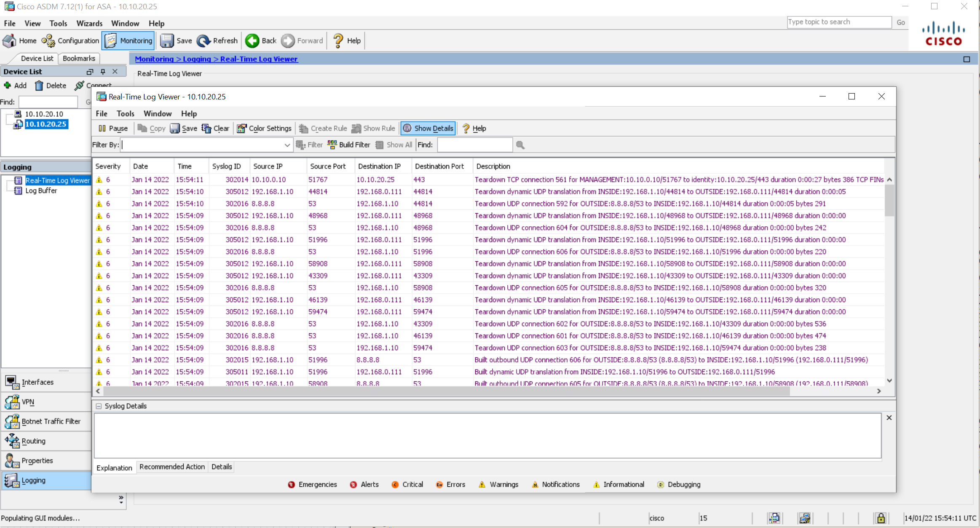This screenshot has width=980, height=528.
Task: Unpin the Device List panel
Action: (x=102, y=71)
